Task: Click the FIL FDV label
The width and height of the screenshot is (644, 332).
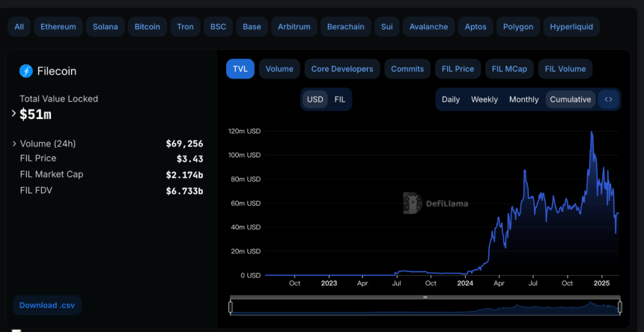Action: pos(36,190)
